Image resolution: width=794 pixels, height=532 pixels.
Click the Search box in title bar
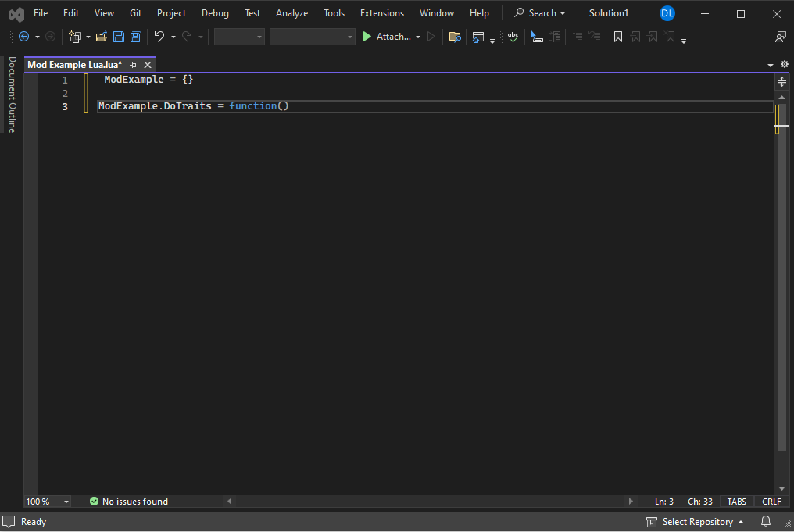[540, 13]
